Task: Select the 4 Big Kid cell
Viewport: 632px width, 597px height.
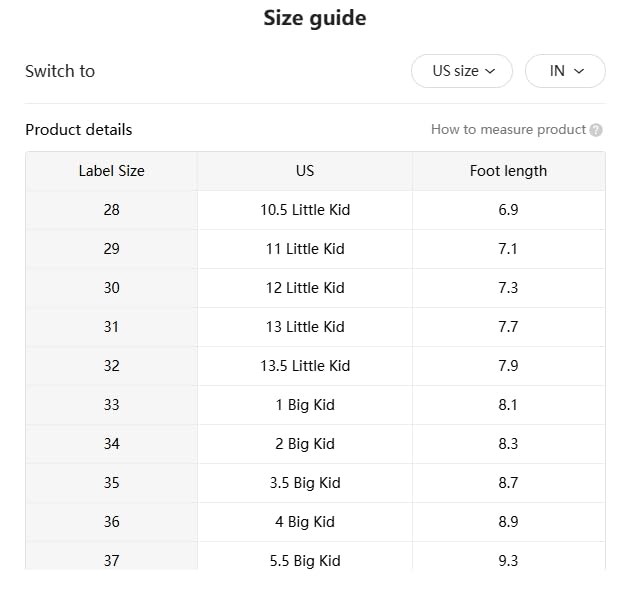Action: 305,522
